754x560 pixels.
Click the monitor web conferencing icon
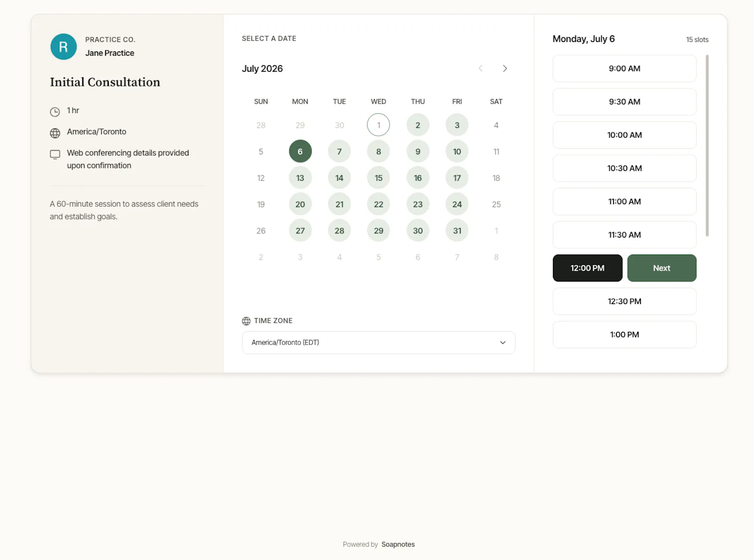pyautogui.click(x=55, y=155)
